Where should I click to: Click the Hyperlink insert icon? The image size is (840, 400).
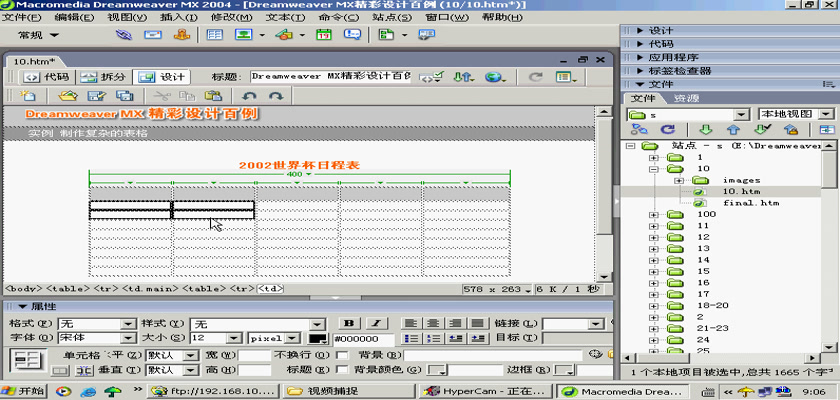coord(124,35)
